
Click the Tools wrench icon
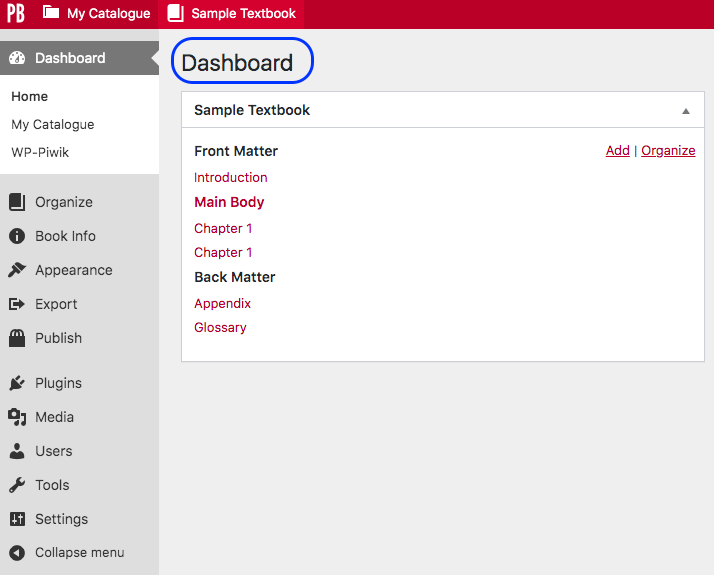coord(17,485)
